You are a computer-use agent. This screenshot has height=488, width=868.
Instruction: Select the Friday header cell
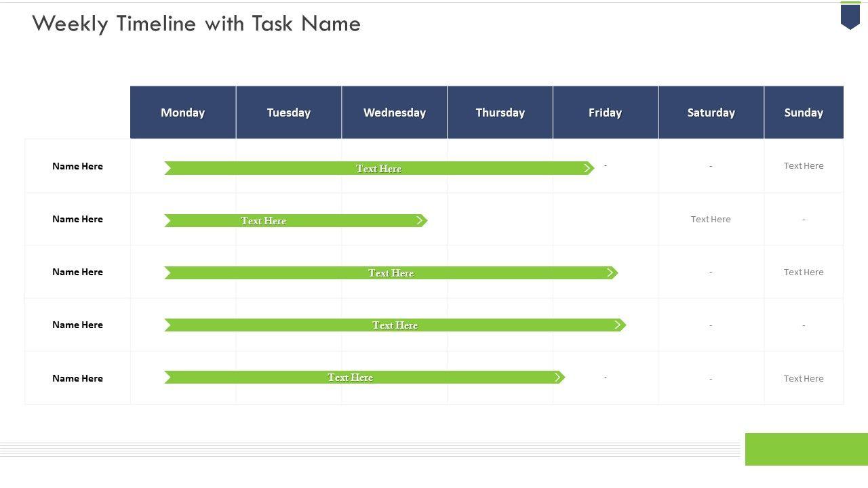click(x=606, y=113)
